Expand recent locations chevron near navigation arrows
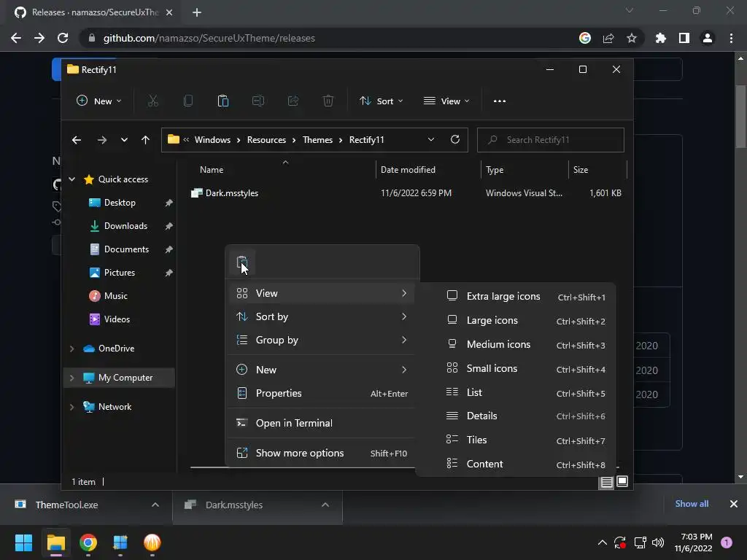Viewport: 747px width, 560px height. pyautogui.click(x=124, y=140)
